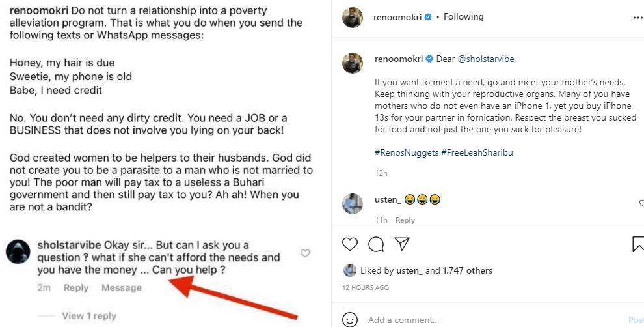Image resolution: width=644 pixels, height=327 pixels.
Task: Open renoomokri profile picture in header
Action: (353, 18)
